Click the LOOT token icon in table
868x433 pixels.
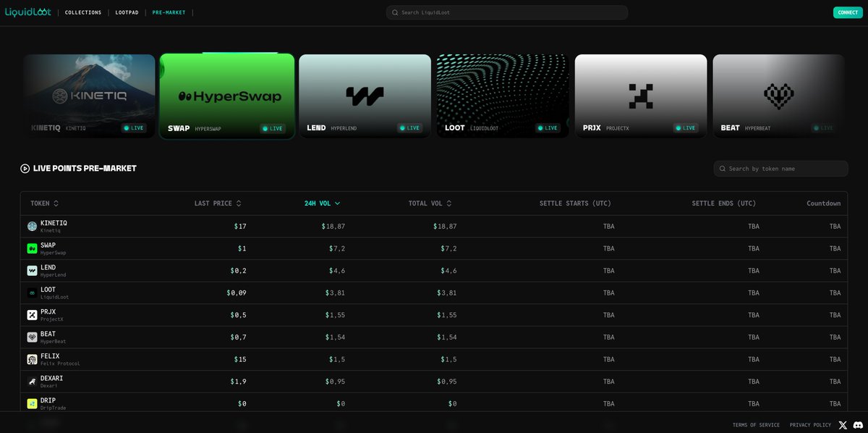point(32,293)
